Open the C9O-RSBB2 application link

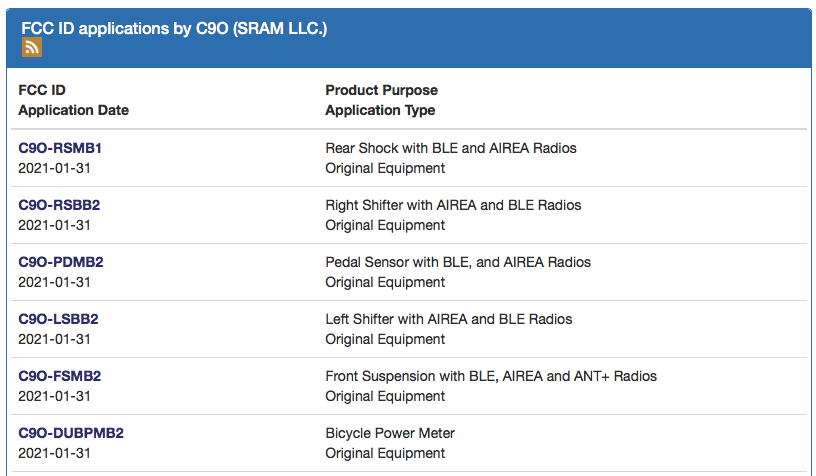pyautogui.click(x=59, y=205)
